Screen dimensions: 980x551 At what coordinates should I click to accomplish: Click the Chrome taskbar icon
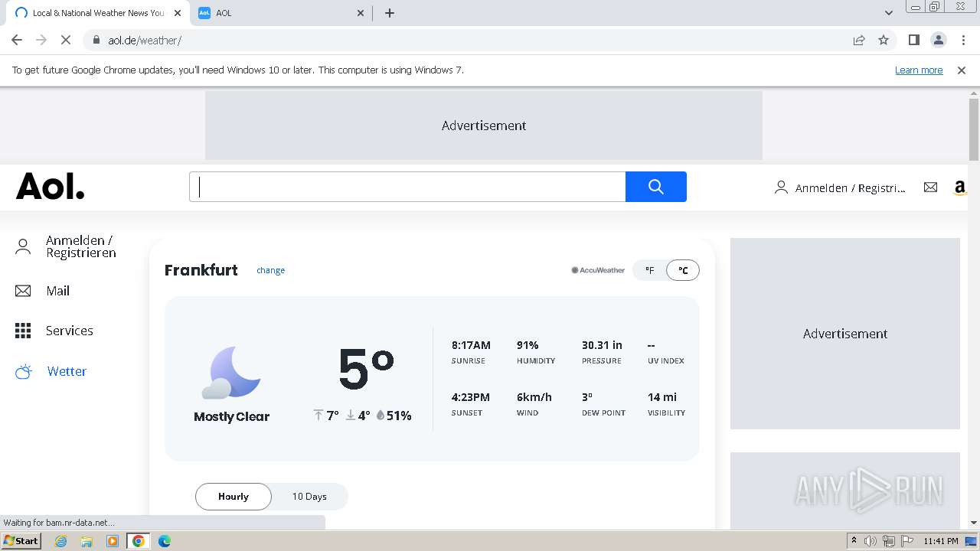139,541
